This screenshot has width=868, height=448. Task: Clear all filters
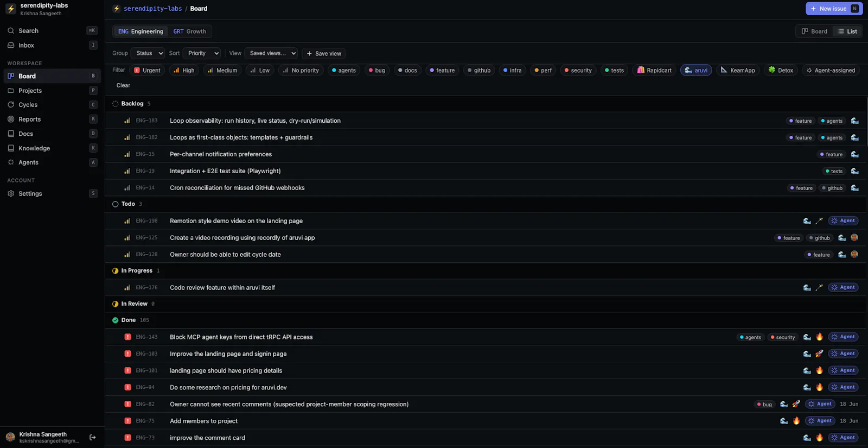123,85
